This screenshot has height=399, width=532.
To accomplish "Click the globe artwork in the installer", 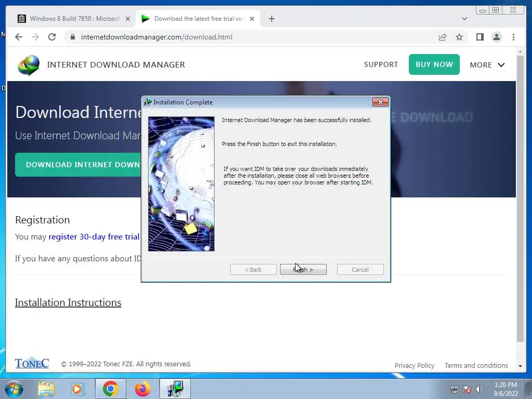I will click(x=181, y=183).
